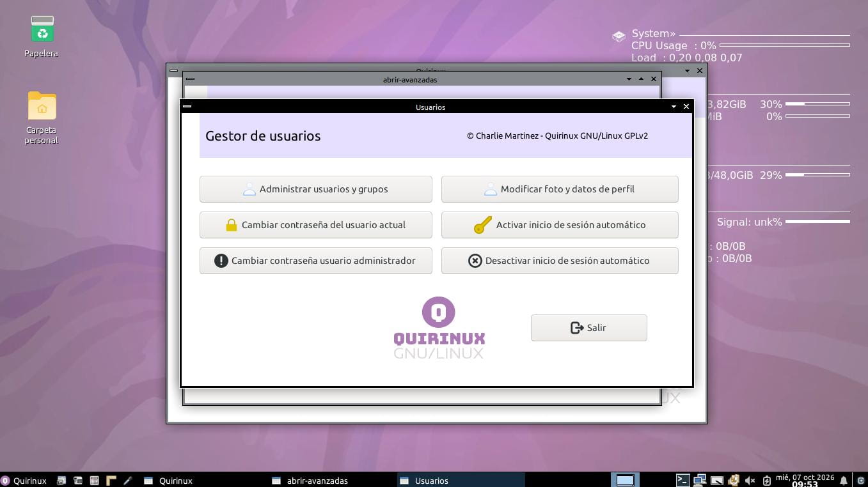Select the Usuarios taskbar window entry
Screen dimensions: 868x487
[461, 481]
